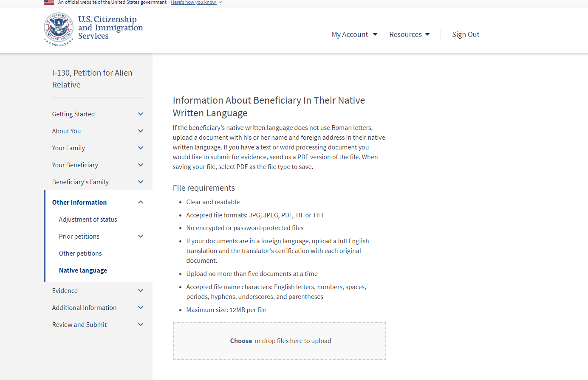Image resolution: width=588 pixels, height=380 pixels.
Task: Expand Additional Information chevron
Action: [x=141, y=307]
